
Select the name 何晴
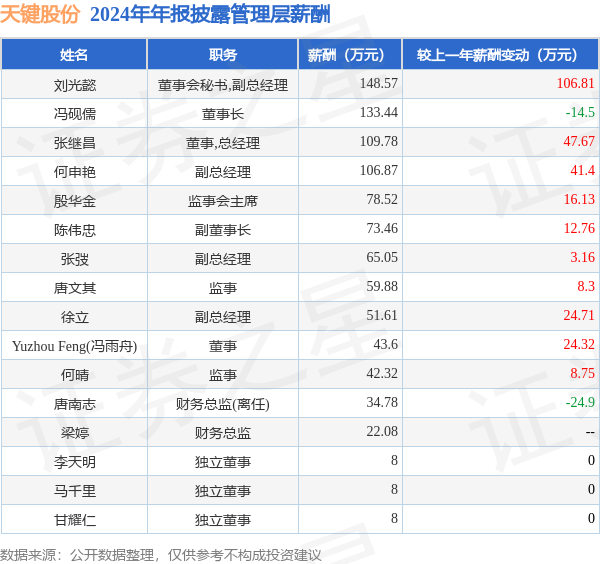tap(75, 375)
